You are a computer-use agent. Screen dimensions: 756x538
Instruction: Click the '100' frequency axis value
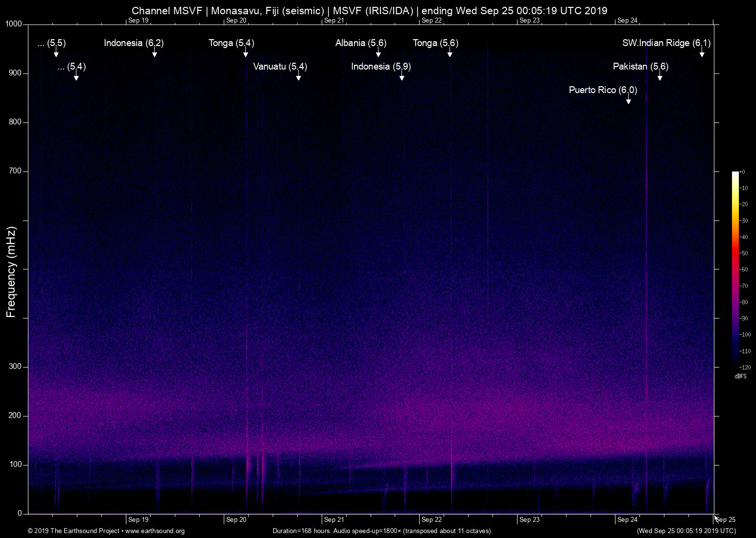16,465
